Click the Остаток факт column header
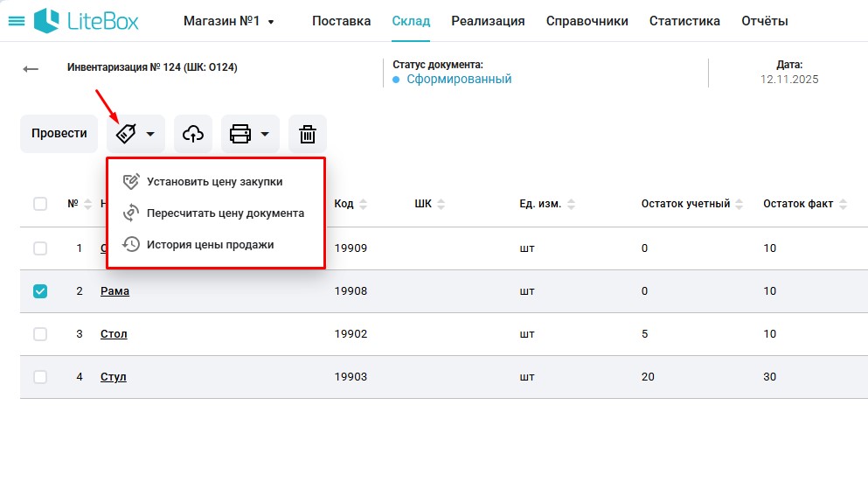Viewport: 868px width, 496px height. [798, 204]
